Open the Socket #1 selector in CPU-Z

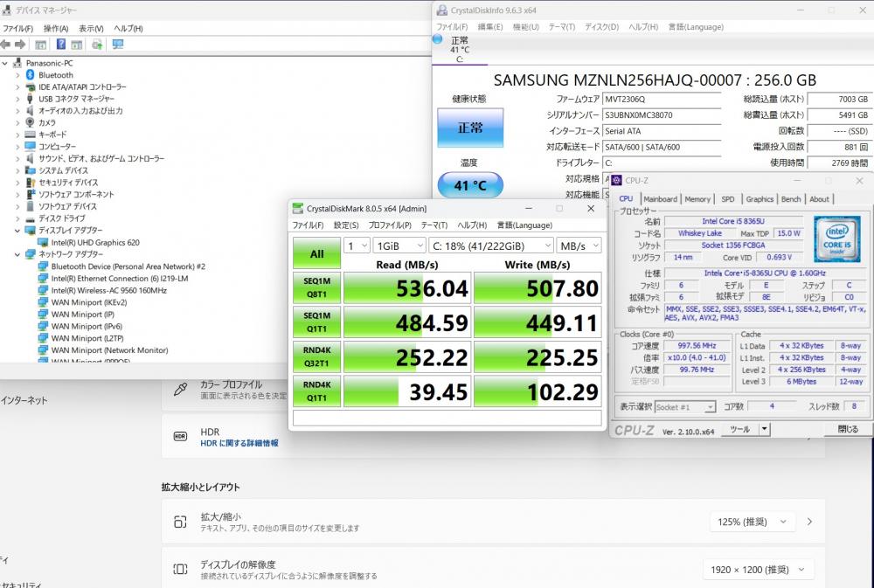click(x=685, y=407)
